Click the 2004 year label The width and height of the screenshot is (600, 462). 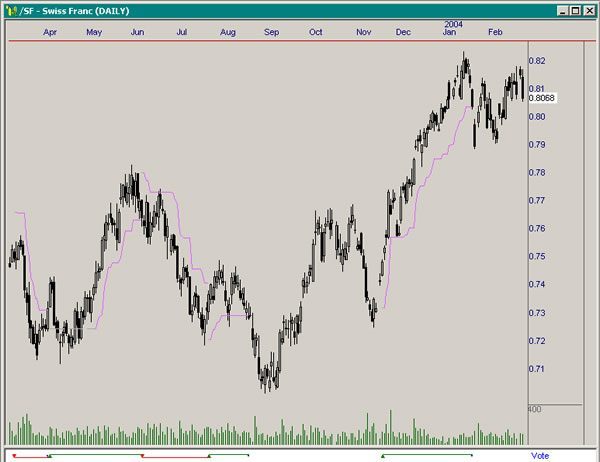[x=453, y=24]
